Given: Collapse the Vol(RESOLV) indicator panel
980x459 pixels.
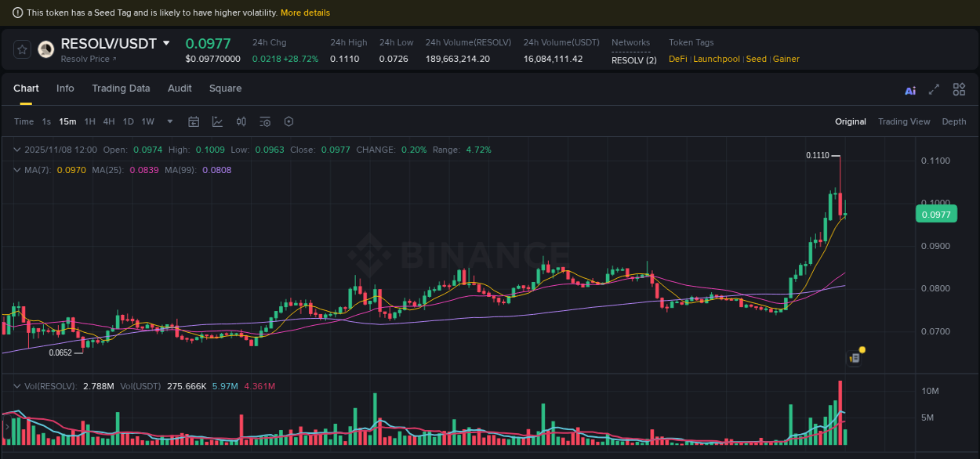Looking at the screenshot, I should pyautogui.click(x=16, y=386).
